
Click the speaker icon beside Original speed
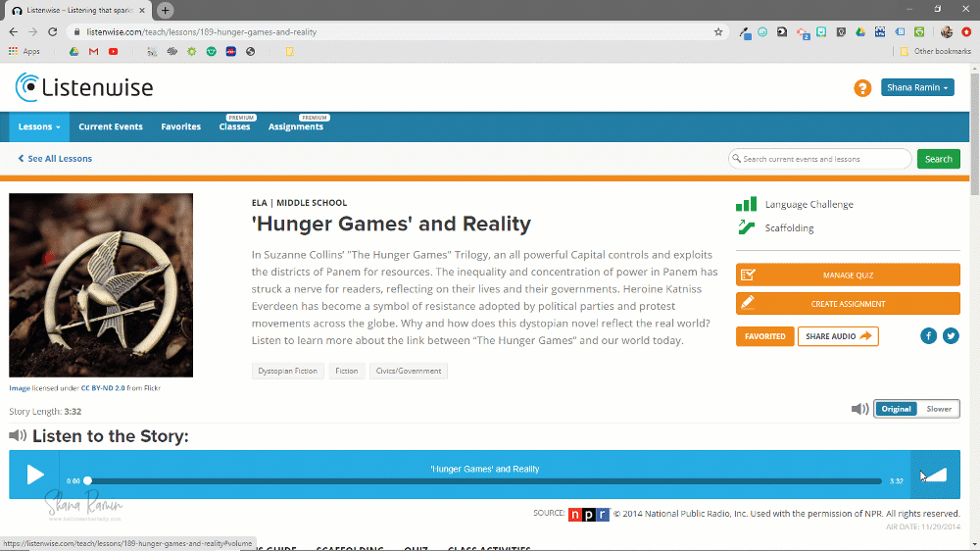point(859,409)
